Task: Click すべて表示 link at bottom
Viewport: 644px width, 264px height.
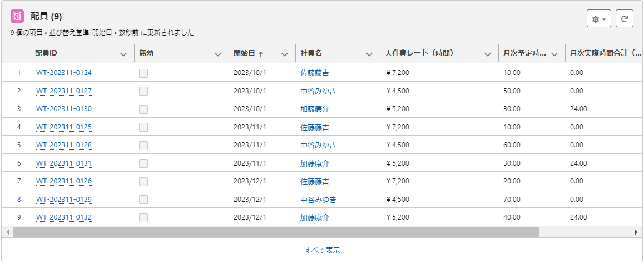Action: [x=323, y=250]
